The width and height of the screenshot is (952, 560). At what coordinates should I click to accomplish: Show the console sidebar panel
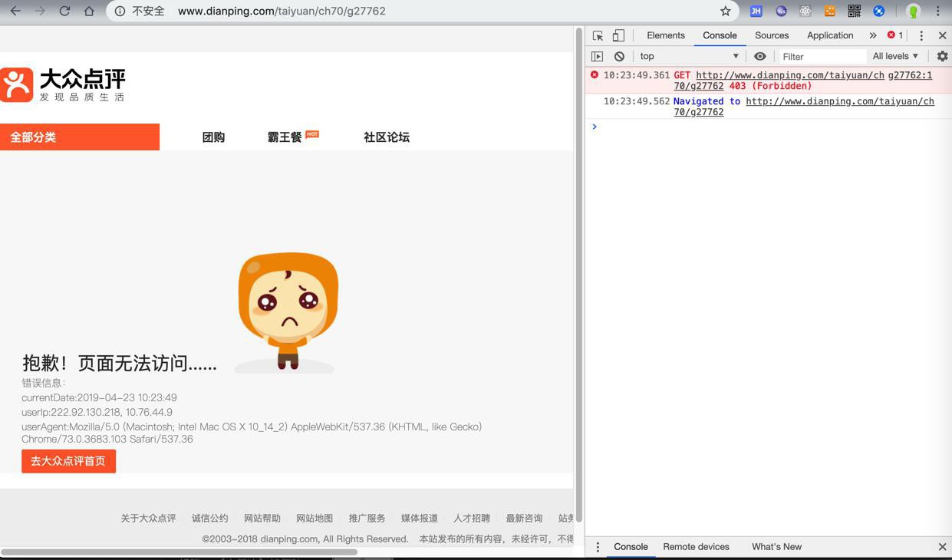coord(598,56)
